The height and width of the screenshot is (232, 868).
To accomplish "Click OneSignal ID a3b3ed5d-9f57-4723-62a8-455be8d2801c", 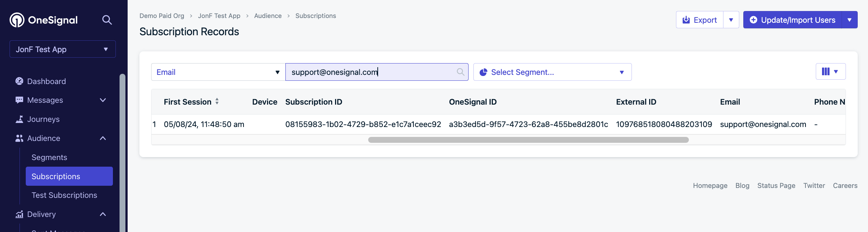I will click(x=529, y=124).
